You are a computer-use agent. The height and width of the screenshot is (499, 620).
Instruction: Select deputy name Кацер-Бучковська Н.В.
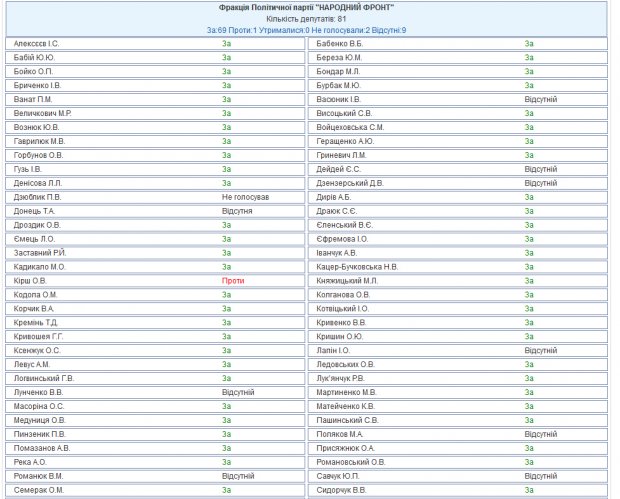(357, 267)
